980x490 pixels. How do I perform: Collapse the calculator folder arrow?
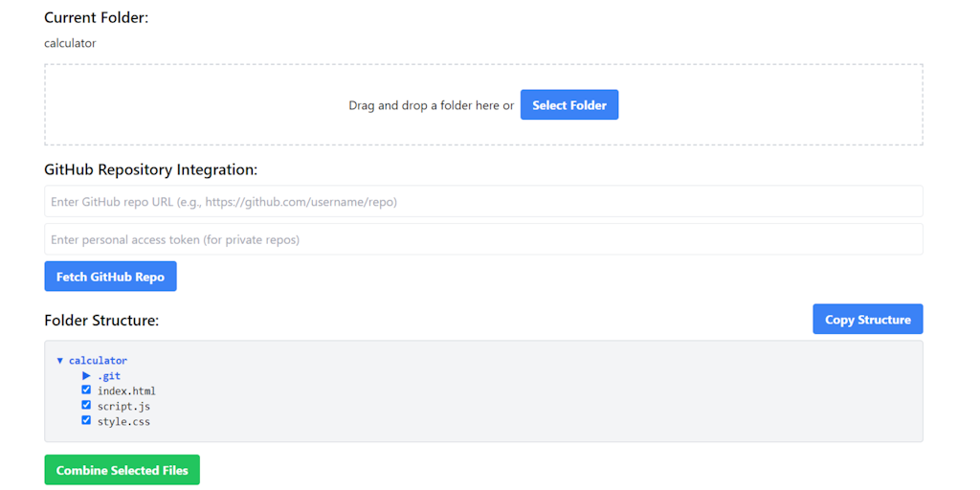(60, 361)
